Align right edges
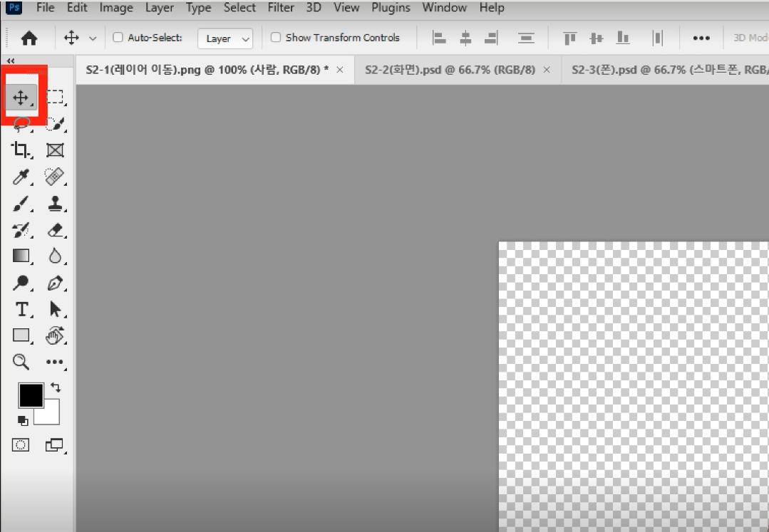Viewport: 769px width, 532px height. (x=492, y=38)
